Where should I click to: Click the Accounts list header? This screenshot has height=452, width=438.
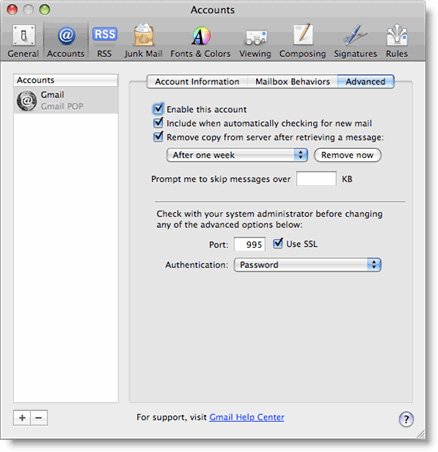tap(66, 80)
